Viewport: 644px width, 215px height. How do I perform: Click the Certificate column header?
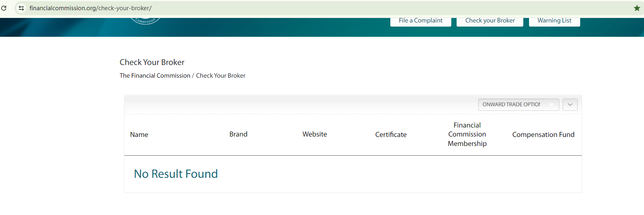point(391,134)
